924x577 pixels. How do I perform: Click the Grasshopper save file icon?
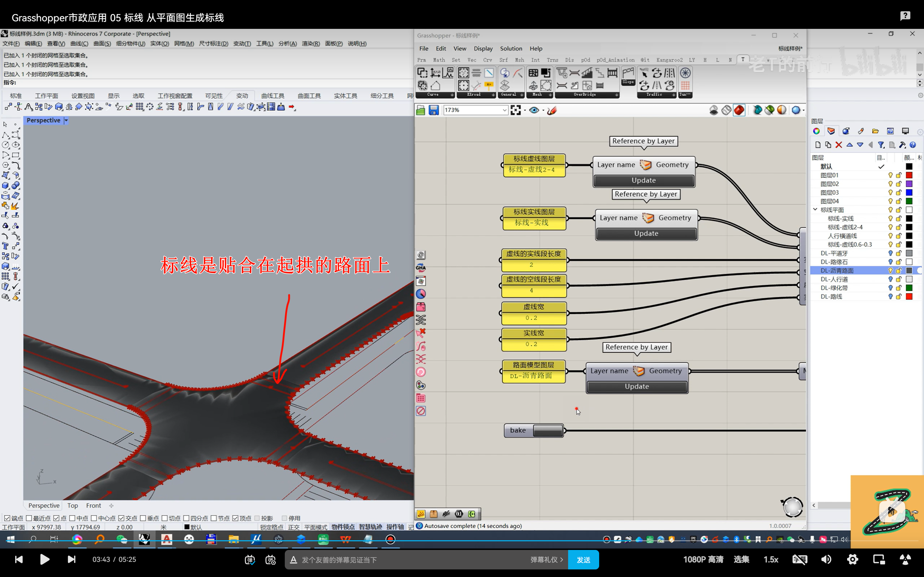click(433, 110)
